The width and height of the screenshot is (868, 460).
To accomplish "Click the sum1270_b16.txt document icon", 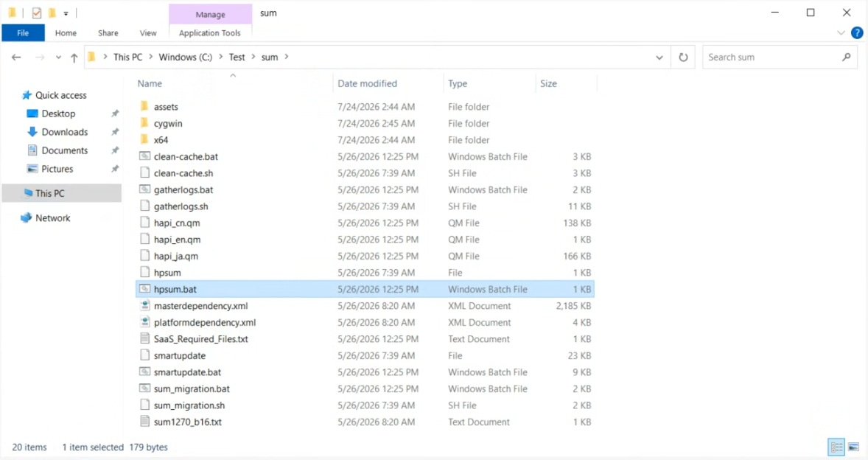I will (x=144, y=422).
